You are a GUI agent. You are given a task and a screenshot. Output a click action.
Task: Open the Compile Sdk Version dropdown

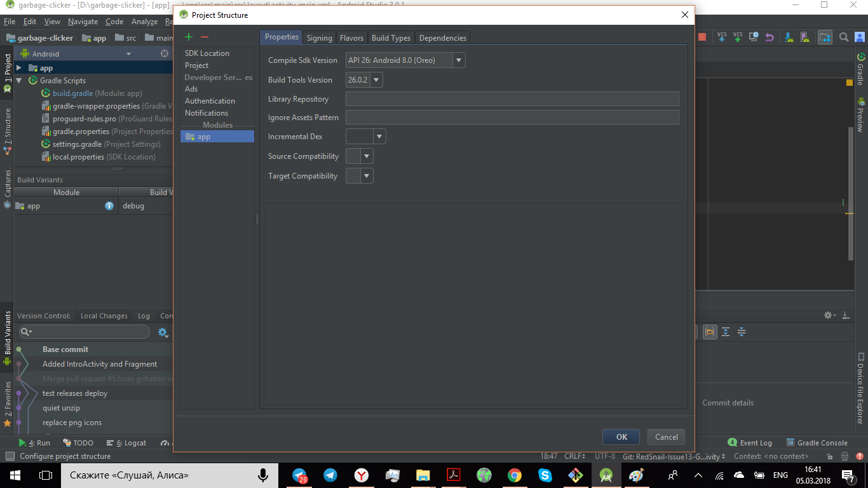(459, 60)
